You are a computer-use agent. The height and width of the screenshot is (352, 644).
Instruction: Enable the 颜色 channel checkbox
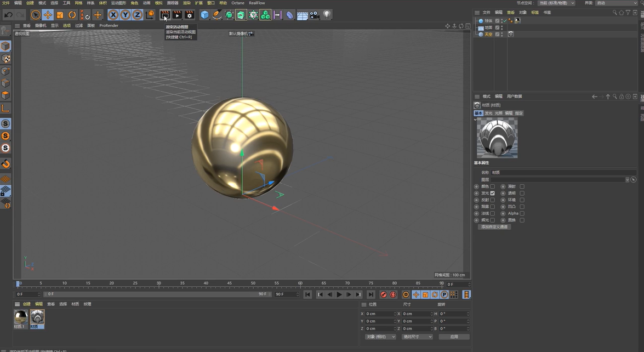[x=492, y=186]
